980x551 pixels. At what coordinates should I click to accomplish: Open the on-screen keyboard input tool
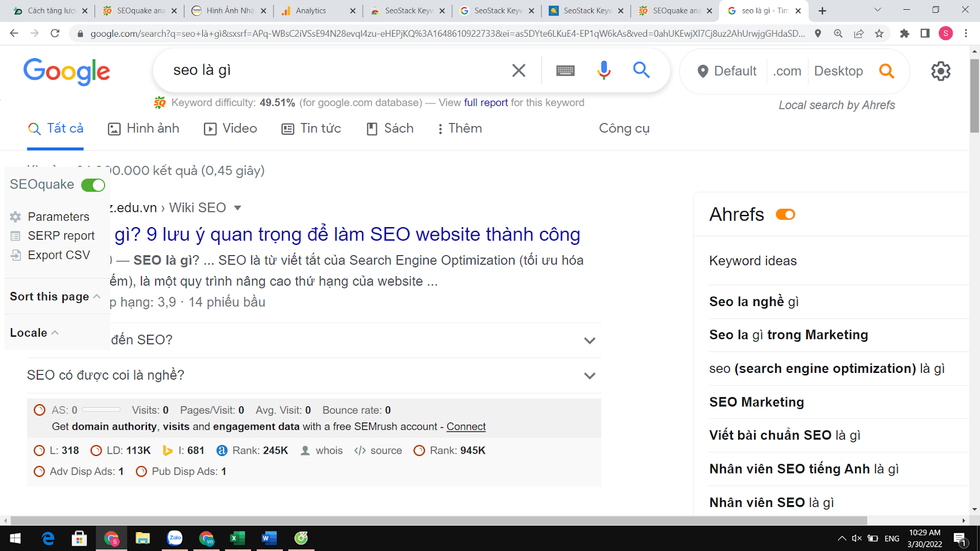pos(565,71)
